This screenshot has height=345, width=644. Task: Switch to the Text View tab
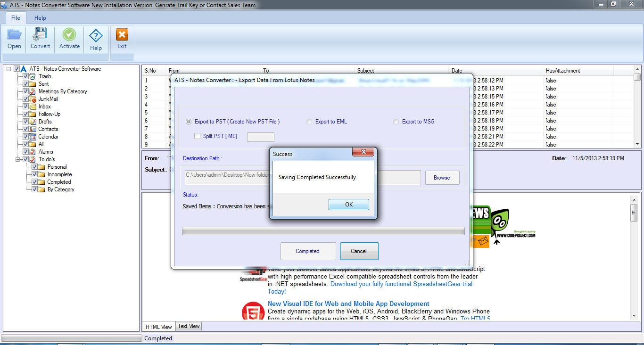point(189,326)
